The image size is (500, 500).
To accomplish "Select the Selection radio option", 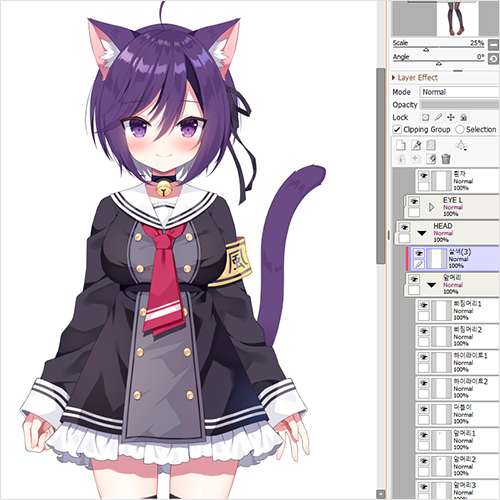I will pos(460,129).
